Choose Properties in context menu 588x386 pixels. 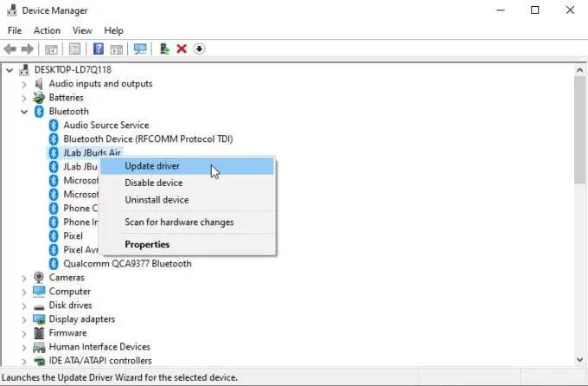tap(188, 244)
